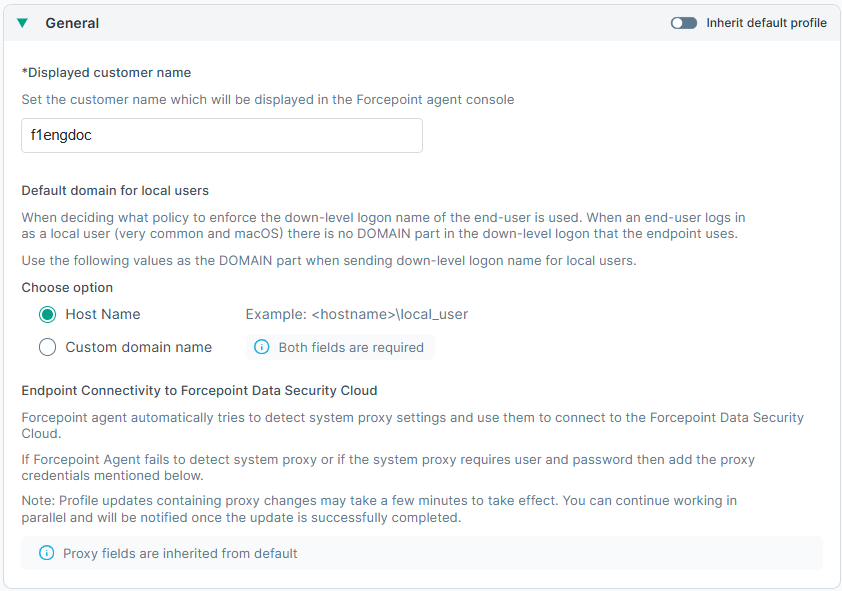Click the Inherit default profile label
This screenshot has width=842, height=591.
(766, 23)
